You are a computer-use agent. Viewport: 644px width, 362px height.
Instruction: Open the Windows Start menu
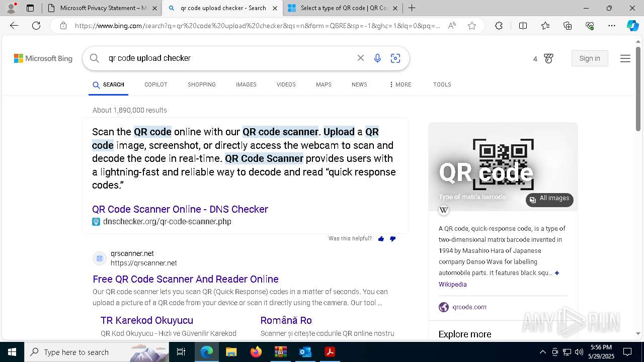click(x=12, y=352)
